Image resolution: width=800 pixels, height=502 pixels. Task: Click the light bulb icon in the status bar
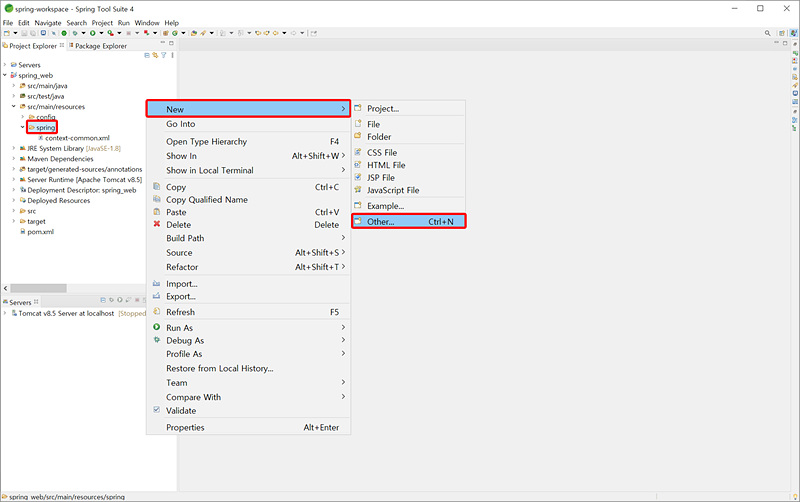click(795, 496)
